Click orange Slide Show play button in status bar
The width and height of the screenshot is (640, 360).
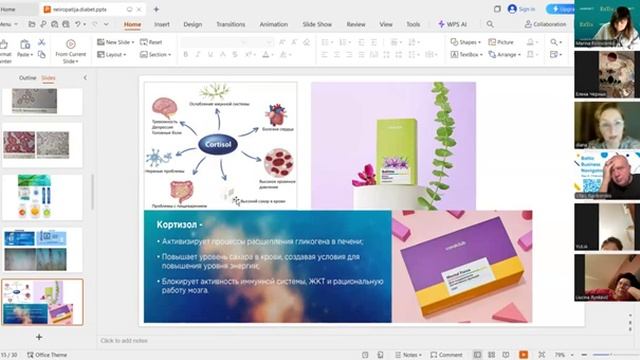(x=523, y=355)
